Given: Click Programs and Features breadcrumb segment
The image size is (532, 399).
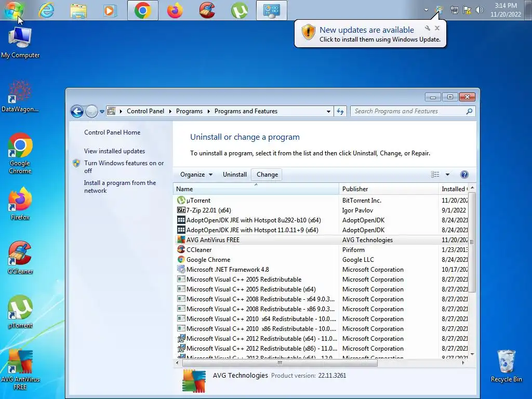Looking at the screenshot, I should tap(246, 111).
